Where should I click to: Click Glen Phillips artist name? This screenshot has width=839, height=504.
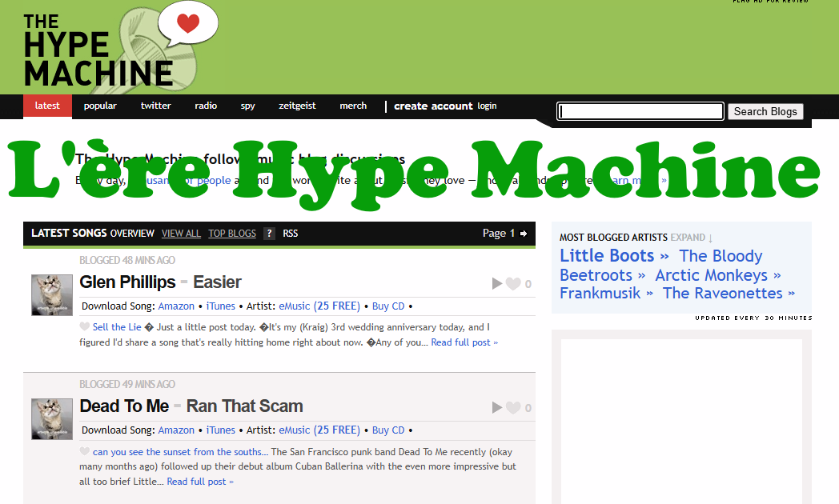pos(127,282)
